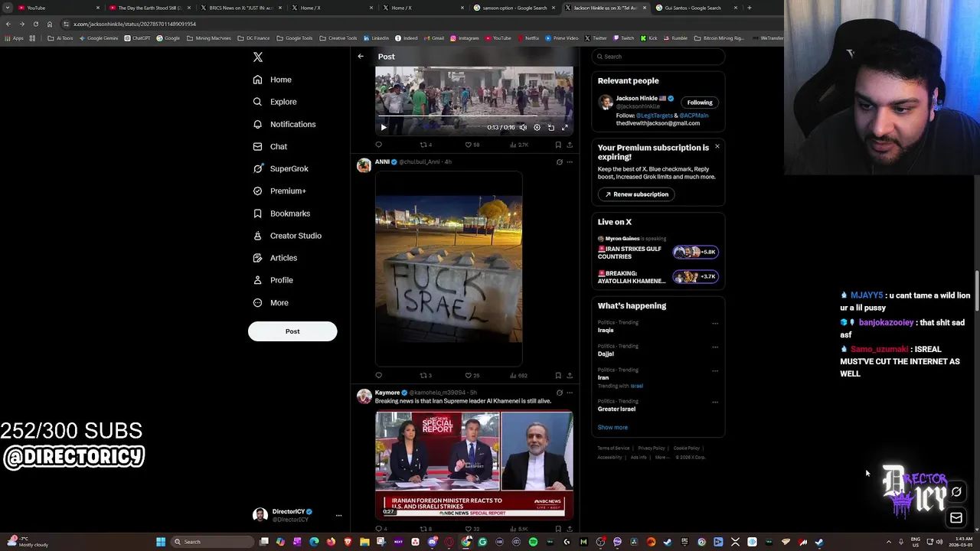Screen dimensions: 980x551
Task: Open the Grok icon on ANNI's post
Action: [559, 162]
